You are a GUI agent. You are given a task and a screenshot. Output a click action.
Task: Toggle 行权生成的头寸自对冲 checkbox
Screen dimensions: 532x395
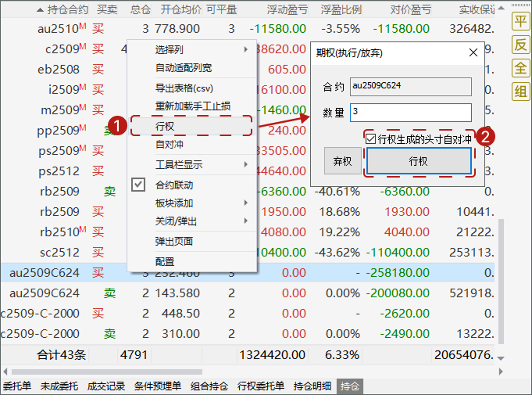pos(370,138)
